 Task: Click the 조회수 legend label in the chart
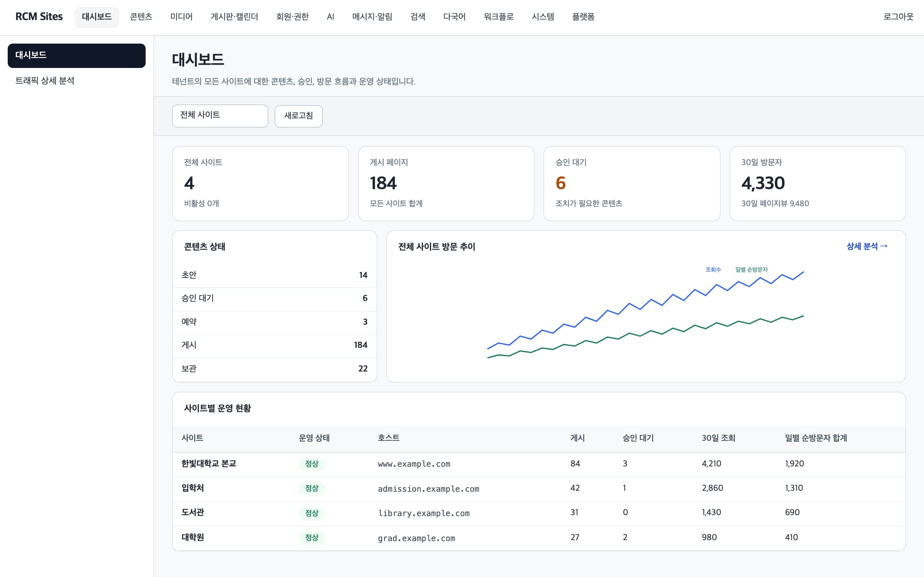[713, 269]
